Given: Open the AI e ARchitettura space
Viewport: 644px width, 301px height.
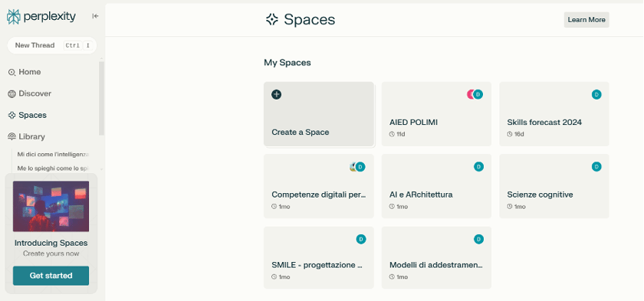Looking at the screenshot, I should click(x=436, y=186).
